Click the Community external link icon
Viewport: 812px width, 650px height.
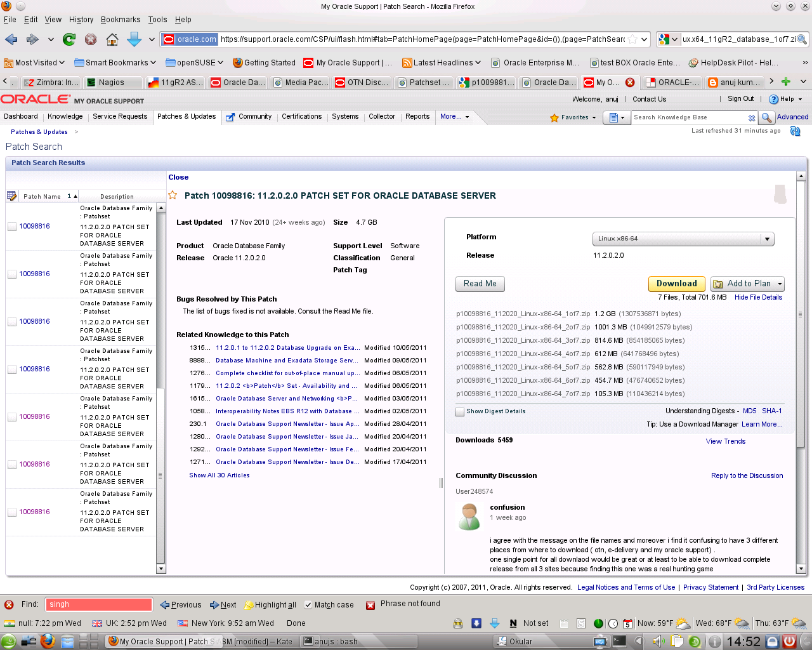click(230, 117)
